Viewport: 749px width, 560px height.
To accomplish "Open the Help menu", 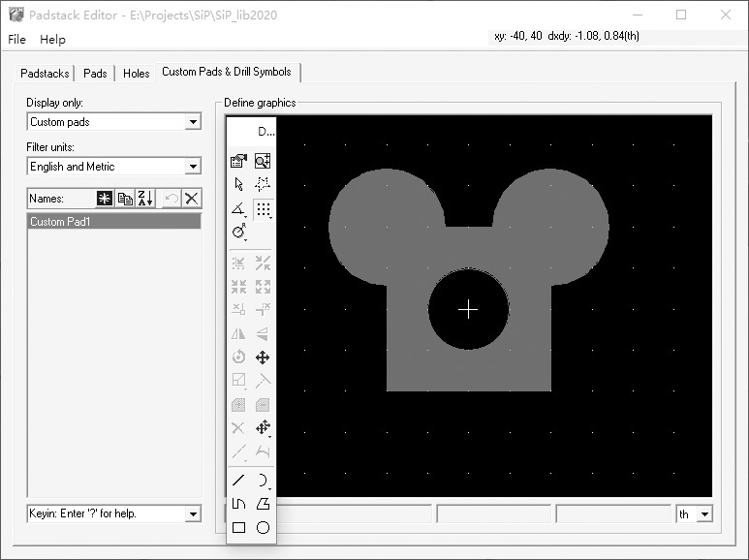I will pyautogui.click(x=52, y=39).
